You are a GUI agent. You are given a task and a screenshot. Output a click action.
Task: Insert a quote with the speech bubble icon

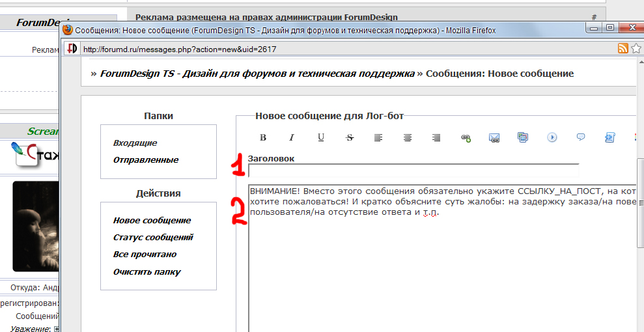(x=581, y=137)
